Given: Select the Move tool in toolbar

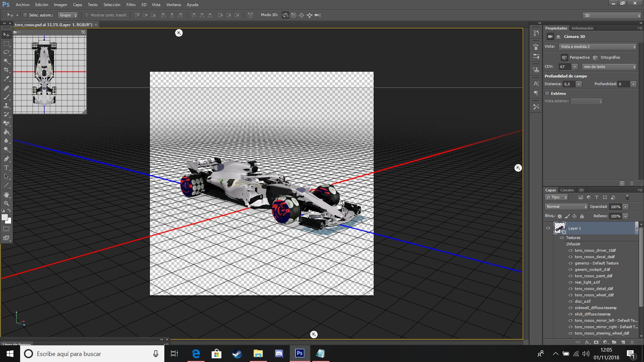Looking at the screenshot, I should [x=6, y=35].
